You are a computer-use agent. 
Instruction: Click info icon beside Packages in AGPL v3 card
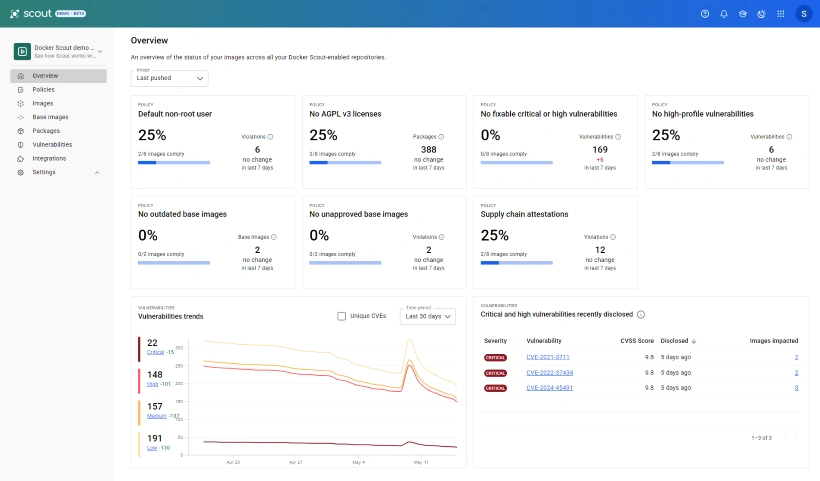click(x=441, y=137)
